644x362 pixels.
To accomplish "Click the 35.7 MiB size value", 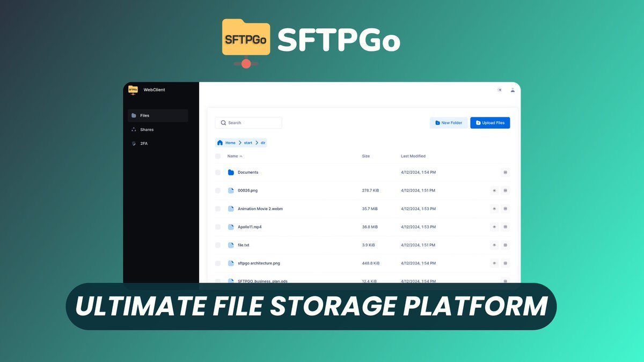I will (370, 209).
